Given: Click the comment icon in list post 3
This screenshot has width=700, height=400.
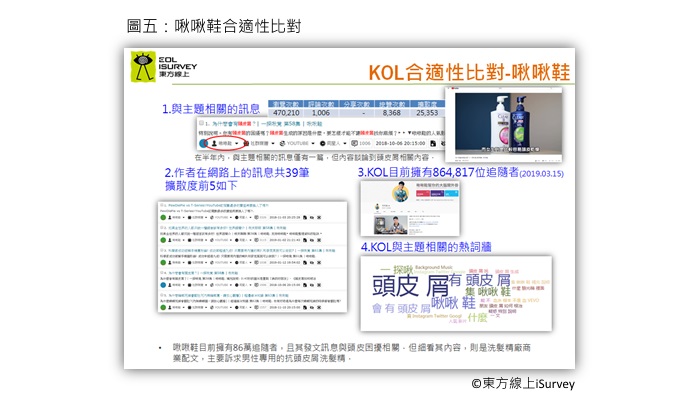Looking at the screenshot, I should click(x=256, y=262).
